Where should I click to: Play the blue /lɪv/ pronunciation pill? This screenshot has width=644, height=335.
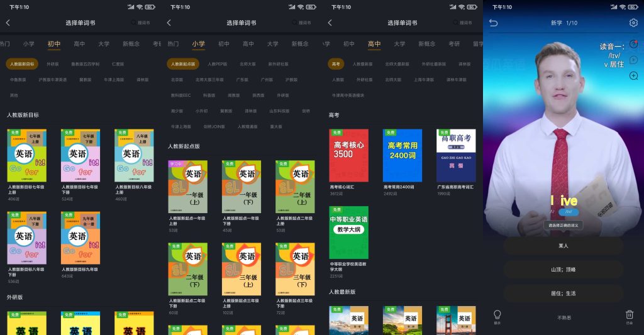[x=569, y=212]
